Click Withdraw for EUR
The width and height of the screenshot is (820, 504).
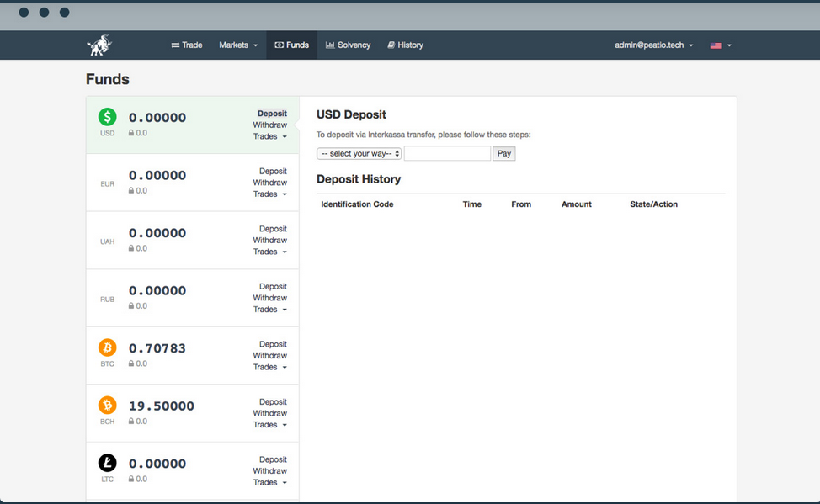[270, 183]
